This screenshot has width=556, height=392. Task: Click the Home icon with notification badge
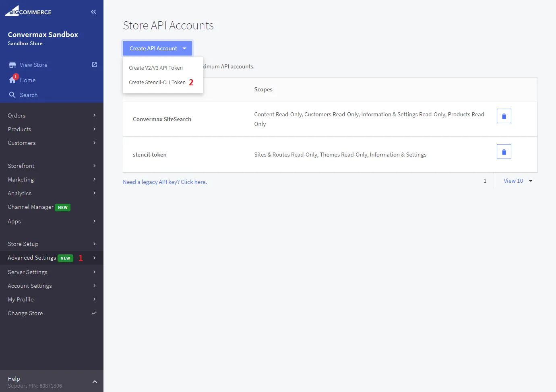click(12, 80)
